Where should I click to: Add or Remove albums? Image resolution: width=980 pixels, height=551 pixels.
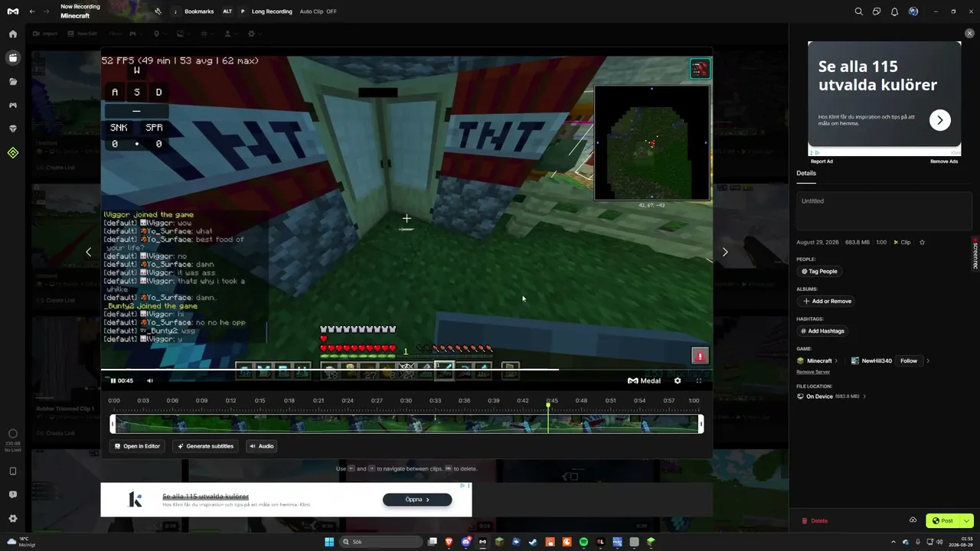827,301
